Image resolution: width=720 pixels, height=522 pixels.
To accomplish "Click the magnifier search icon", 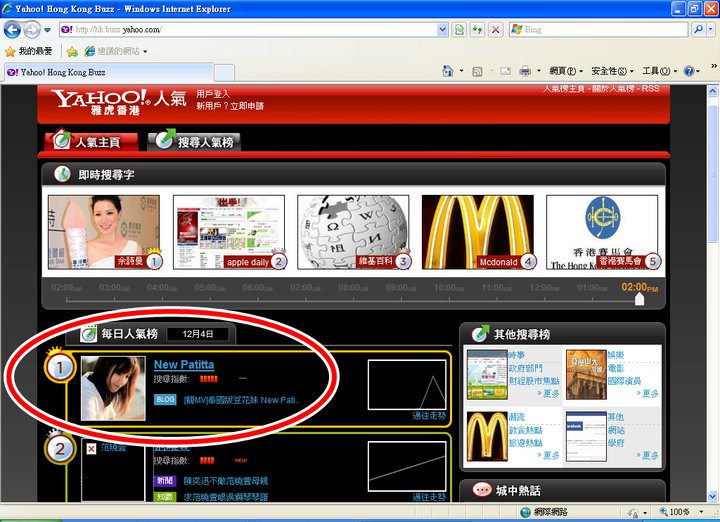I will click(x=698, y=30).
